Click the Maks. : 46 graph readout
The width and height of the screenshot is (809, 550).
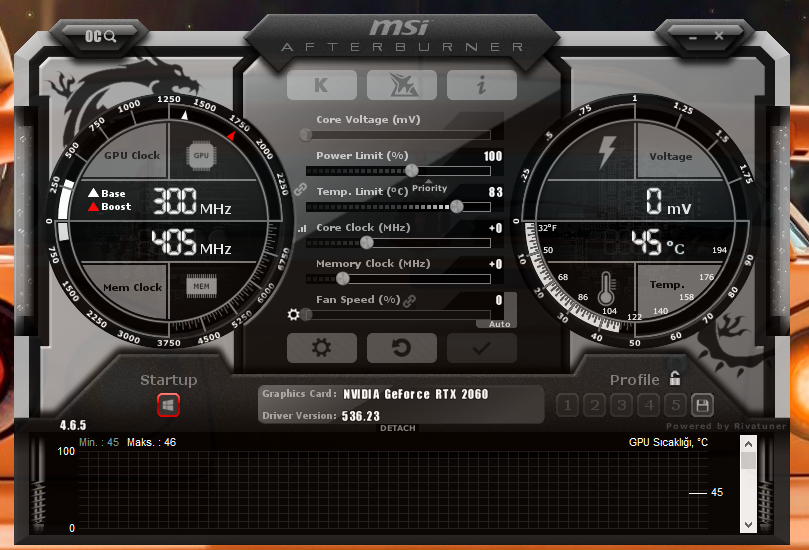pyautogui.click(x=152, y=442)
